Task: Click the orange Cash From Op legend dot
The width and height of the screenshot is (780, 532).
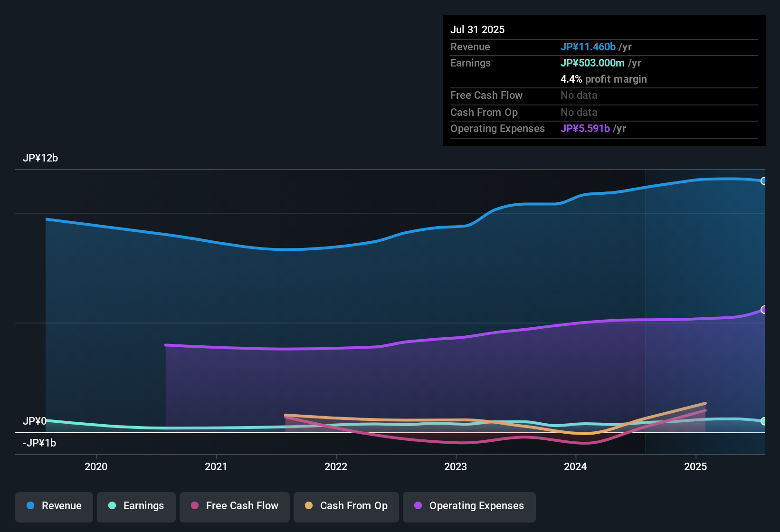Action: (308, 506)
